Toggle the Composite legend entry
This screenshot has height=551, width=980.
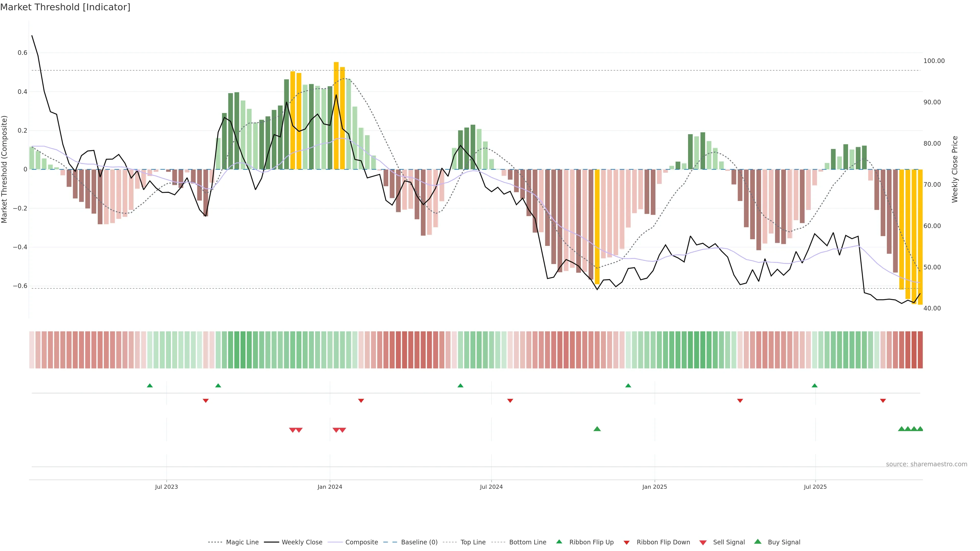tap(361, 542)
